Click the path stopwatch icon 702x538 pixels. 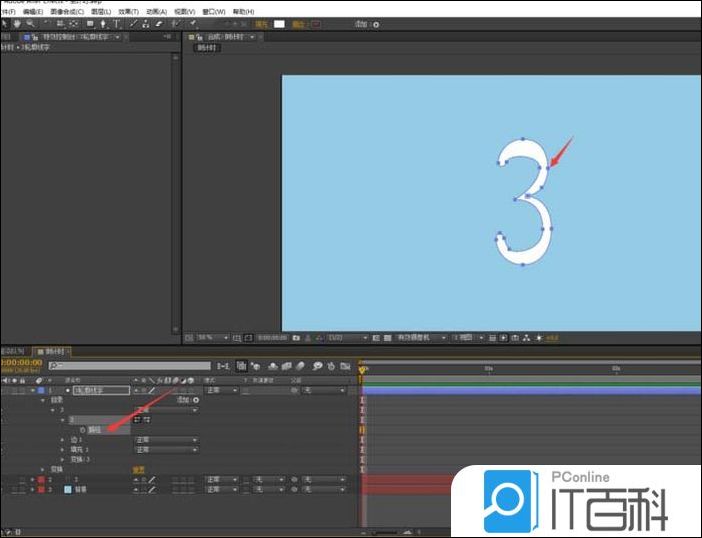82,428
